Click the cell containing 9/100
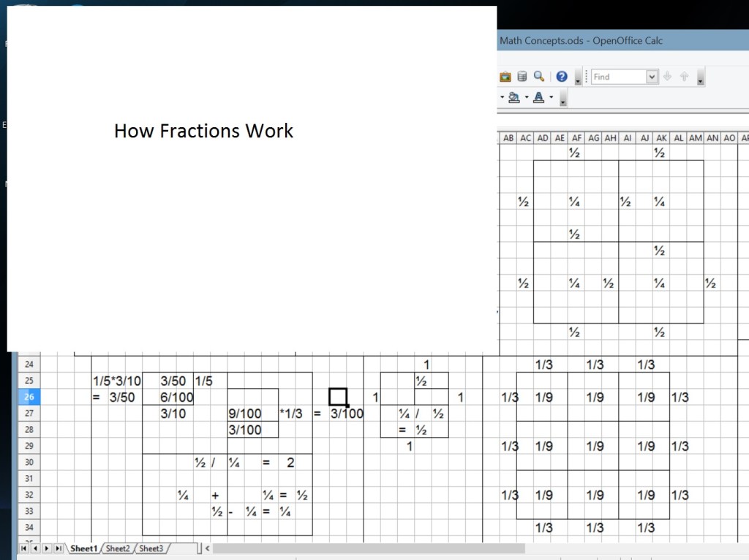The height and width of the screenshot is (560, 749). [x=245, y=414]
